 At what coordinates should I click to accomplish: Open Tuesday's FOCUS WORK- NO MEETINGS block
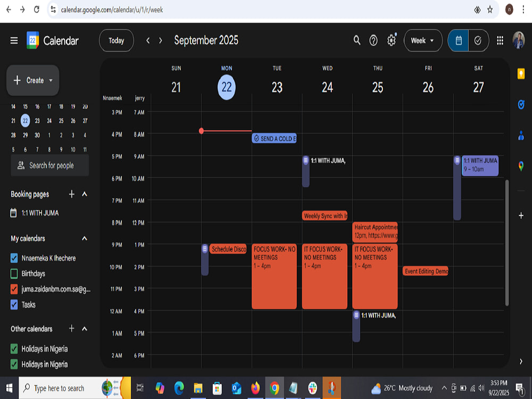point(274,276)
